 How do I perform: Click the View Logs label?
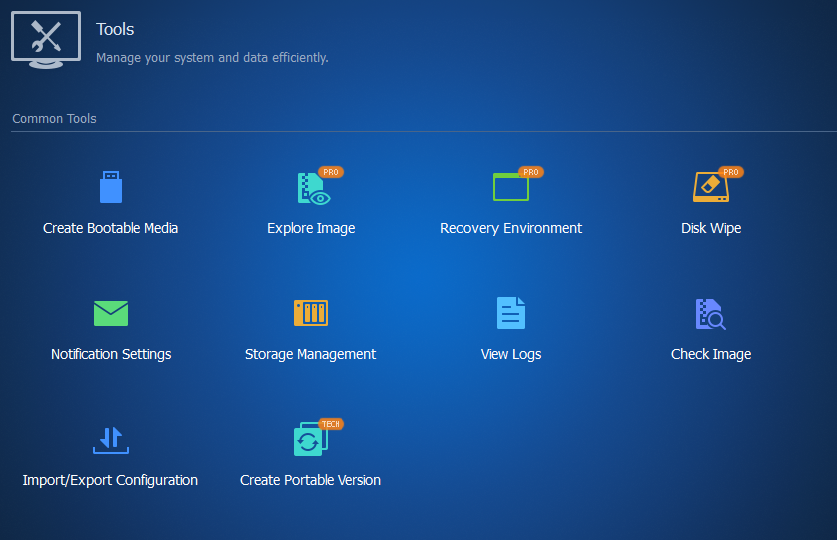point(511,354)
